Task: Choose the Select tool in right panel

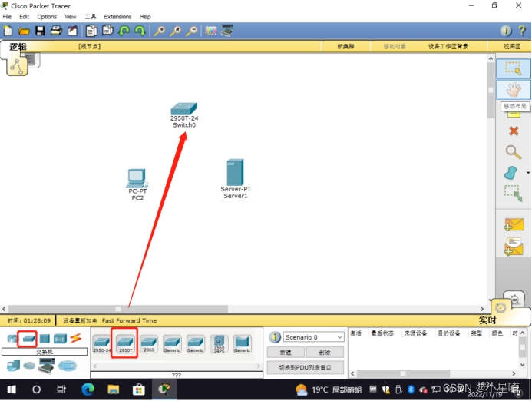Action: (x=514, y=68)
